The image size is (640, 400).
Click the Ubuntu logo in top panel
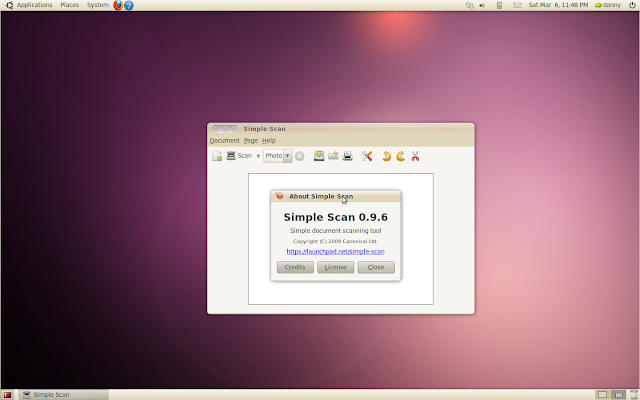click(x=9, y=5)
